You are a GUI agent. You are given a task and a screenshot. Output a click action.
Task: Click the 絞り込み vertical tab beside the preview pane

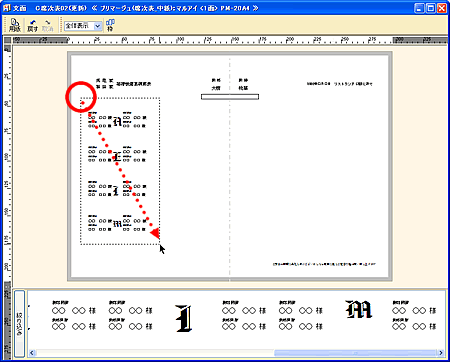click(x=19, y=324)
